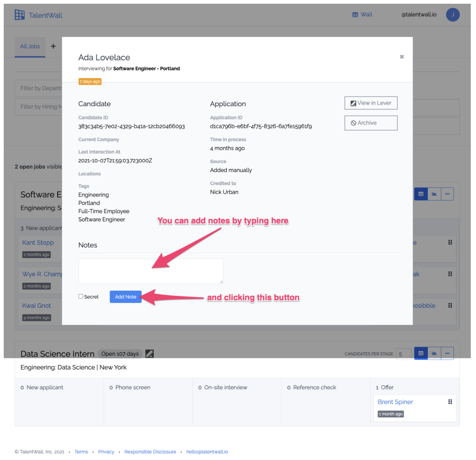Switch to the All Jobs tab

point(30,46)
